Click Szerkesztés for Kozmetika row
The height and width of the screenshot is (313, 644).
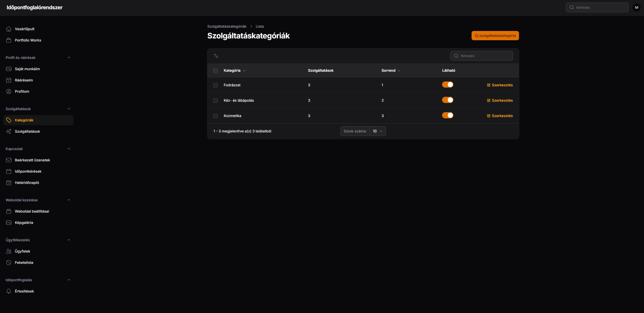pos(500,116)
